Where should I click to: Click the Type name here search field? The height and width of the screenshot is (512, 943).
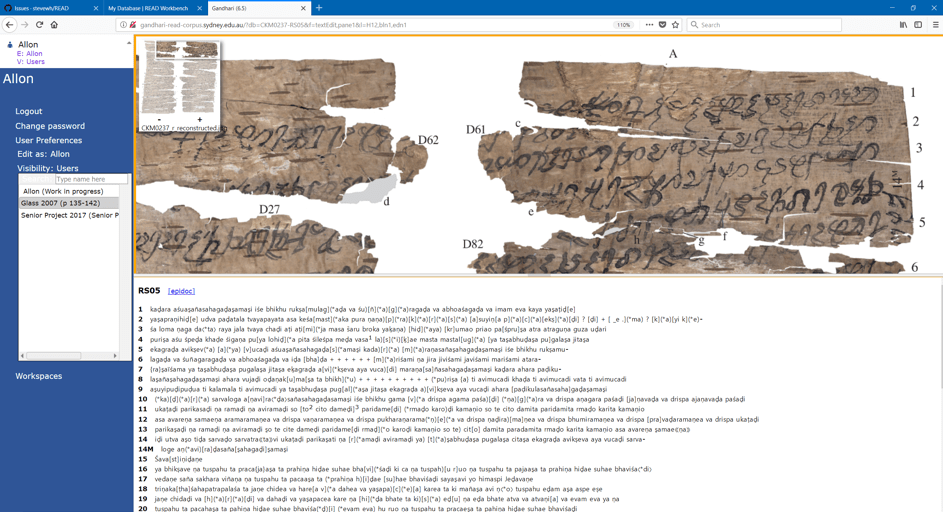[x=90, y=179]
